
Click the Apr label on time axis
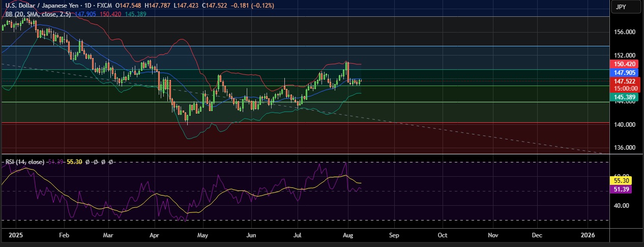coord(155,236)
